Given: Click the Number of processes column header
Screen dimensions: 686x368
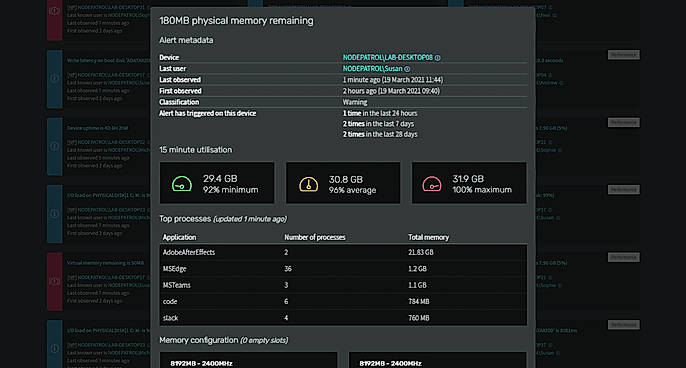Looking at the screenshot, I should [x=315, y=237].
